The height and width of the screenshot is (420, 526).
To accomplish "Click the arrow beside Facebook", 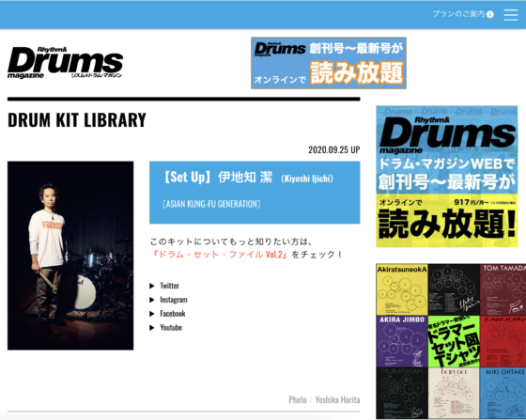I will (x=152, y=314).
